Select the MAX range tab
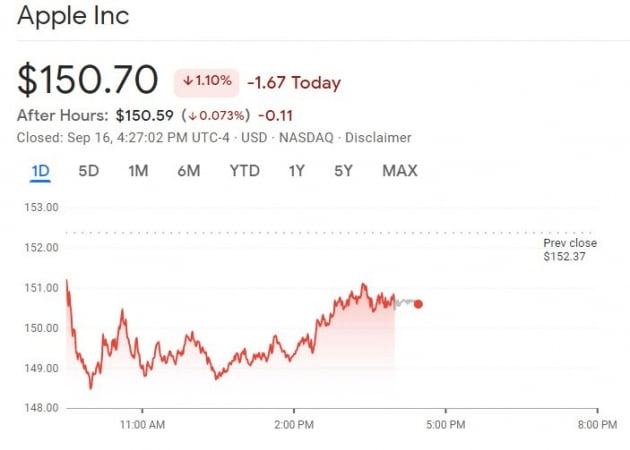The image size is (630, 450). pos(399,171)
